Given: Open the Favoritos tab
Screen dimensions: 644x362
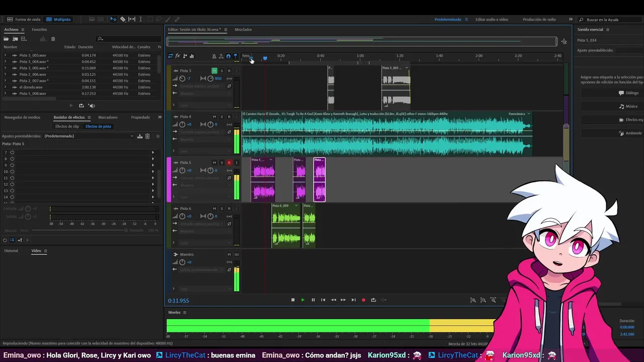Looking at the screenshot, I should click(x=39, y=30).
